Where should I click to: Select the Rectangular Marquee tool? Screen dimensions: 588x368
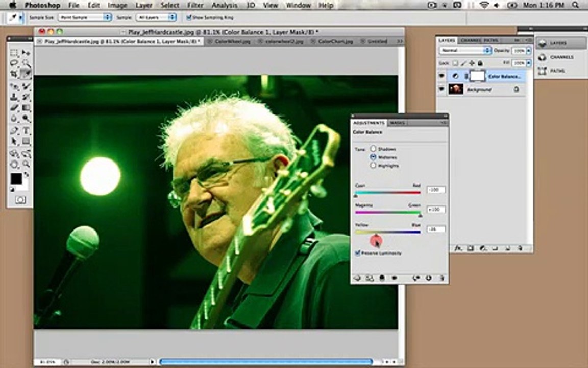coord(14,53)
